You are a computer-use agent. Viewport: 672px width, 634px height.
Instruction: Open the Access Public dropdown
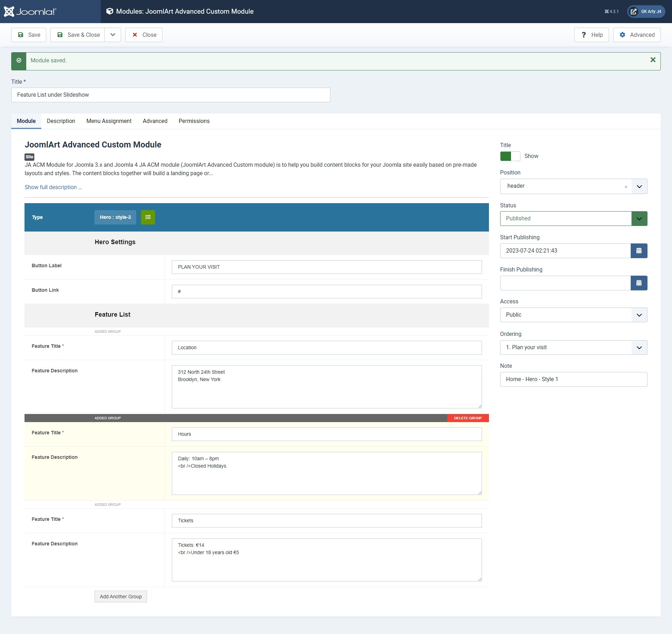(573, 315)
